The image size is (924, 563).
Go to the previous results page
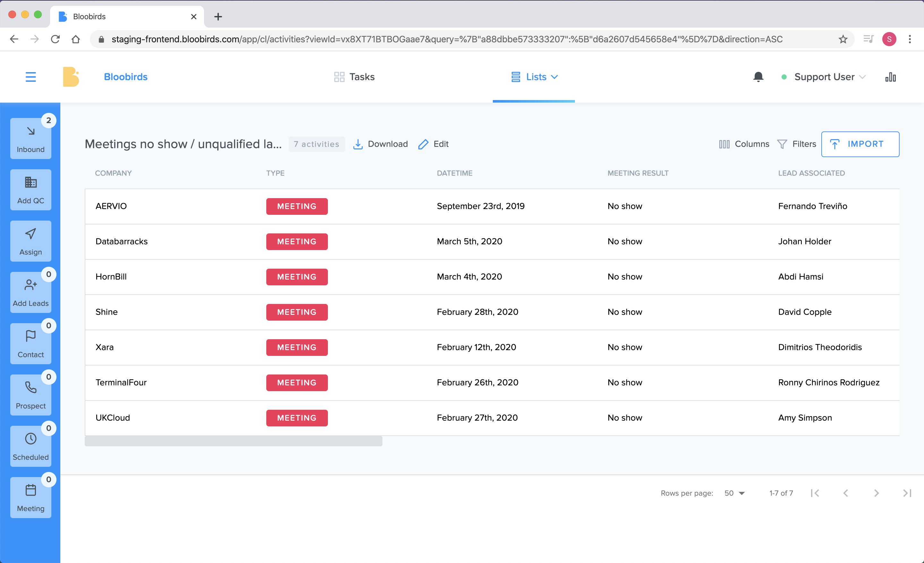(x=846, y=493)
